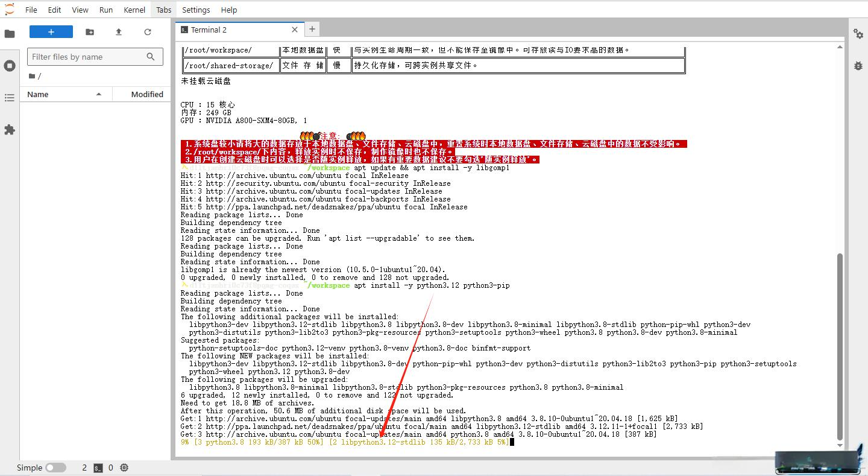This screenshot has height=476, width=868.
Task: Open the Property Inspector gears icon
Action: pos(858,34)
